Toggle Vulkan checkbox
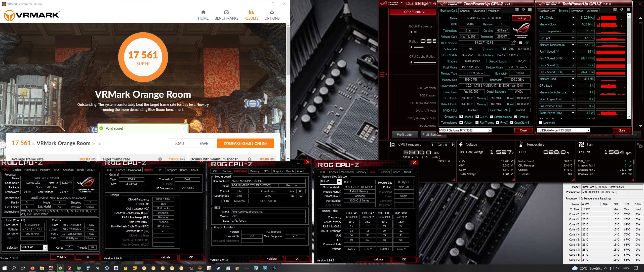The height and width of the screenshot is (272, 644). point(461,123)
